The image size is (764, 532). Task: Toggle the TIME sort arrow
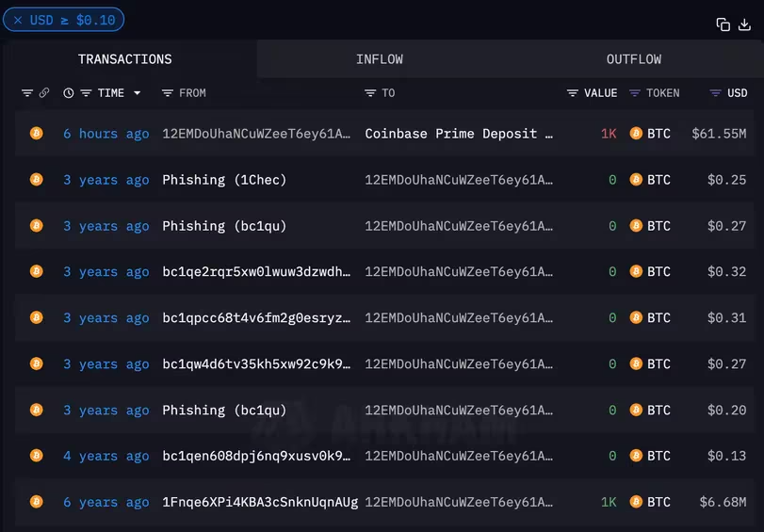tap(138, 93)
